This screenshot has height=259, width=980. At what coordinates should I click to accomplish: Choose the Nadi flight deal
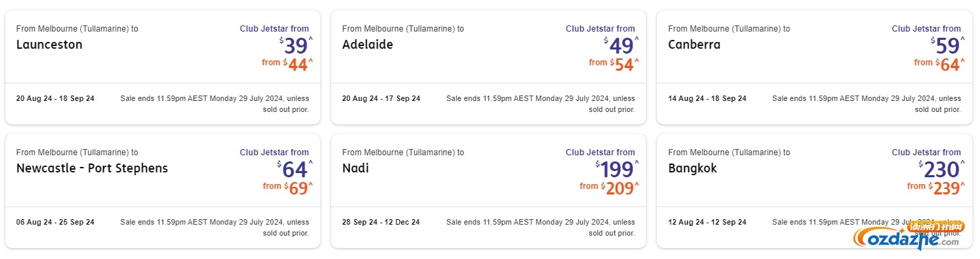click(488, 190)
